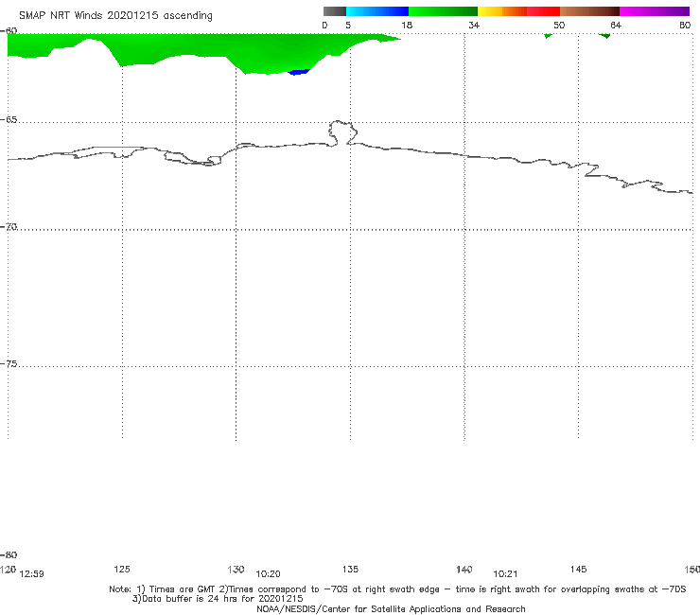Image resolution: width=700 pixels, height=615 pixels.
Task: Click the yellow-orange segment of the color bar
Action: [502, 11]
